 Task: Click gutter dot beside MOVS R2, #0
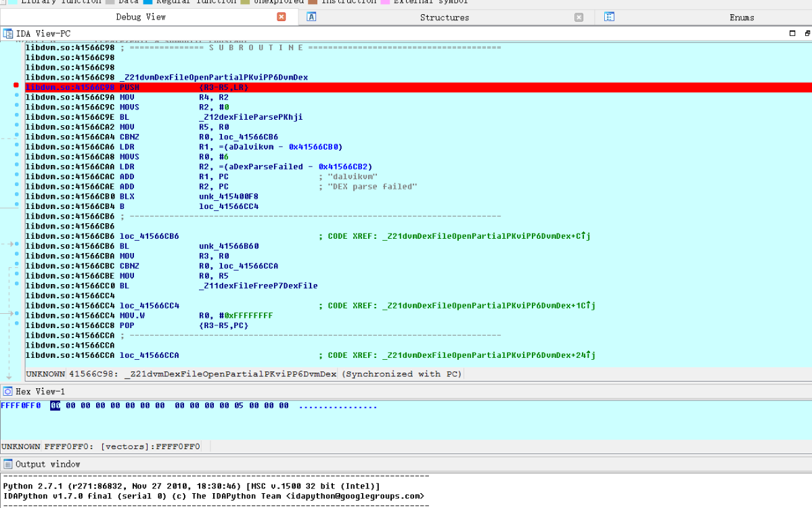click(16, 107)
